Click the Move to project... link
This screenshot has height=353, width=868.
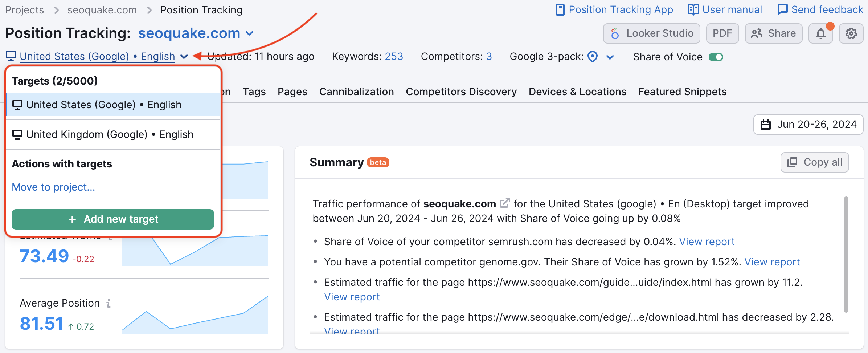point(53,187)
